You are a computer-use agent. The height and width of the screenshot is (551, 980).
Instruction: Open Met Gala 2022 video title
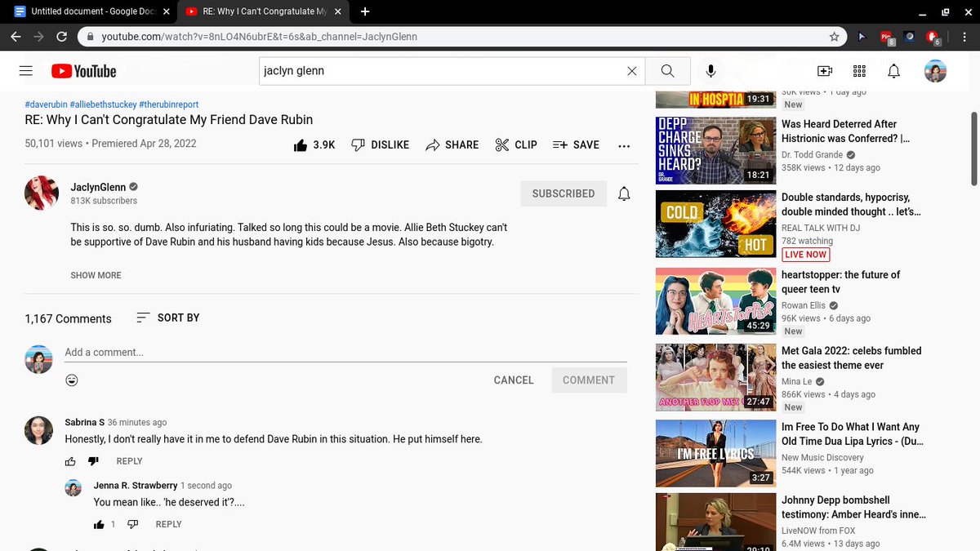coord(852,358)
